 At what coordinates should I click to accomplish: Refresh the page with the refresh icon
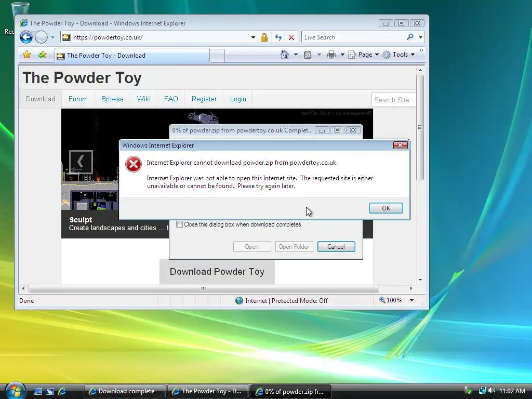pos(278,37)
